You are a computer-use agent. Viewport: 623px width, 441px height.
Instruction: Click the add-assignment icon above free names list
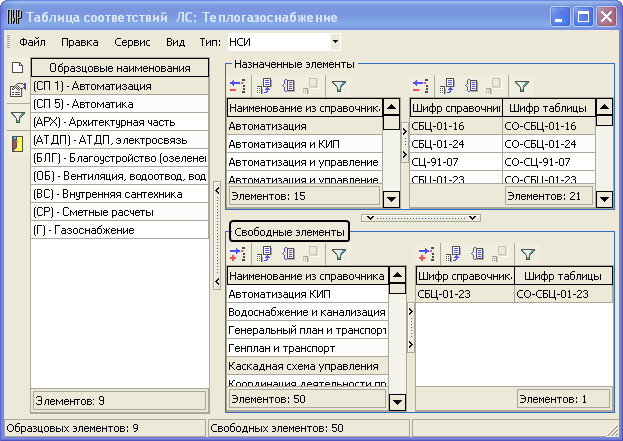[238, 253]
